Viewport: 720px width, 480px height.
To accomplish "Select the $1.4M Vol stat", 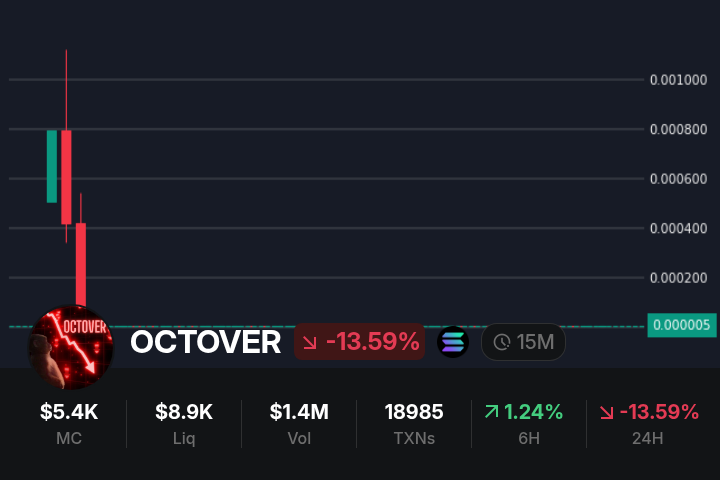I will click(299, 422).
